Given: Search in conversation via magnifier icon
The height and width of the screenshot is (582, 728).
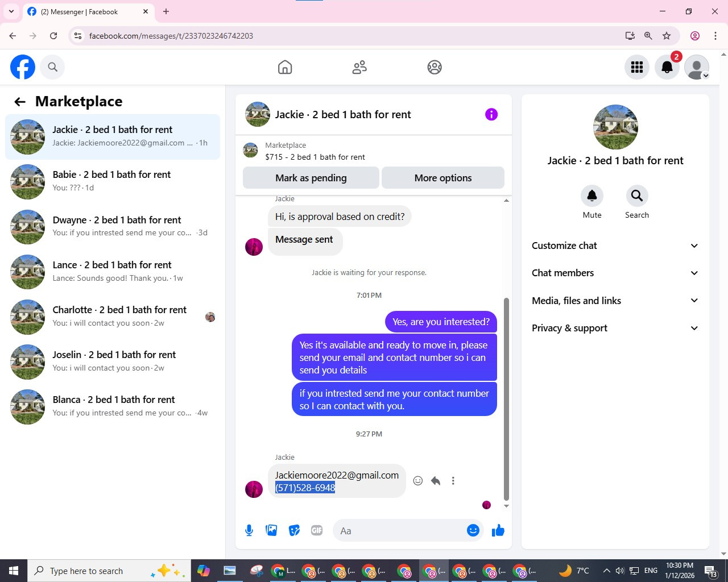Looking at the screenshot, I should pyautogui.click(x=637, y=196).
